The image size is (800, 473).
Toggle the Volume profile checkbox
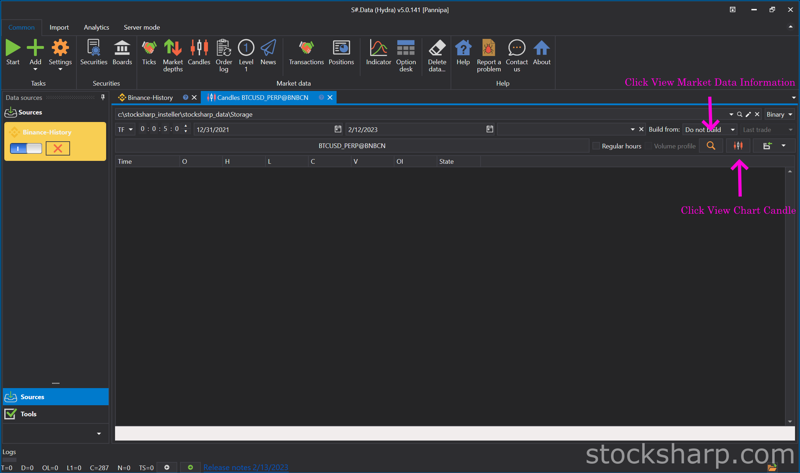[x=648, y=146]
